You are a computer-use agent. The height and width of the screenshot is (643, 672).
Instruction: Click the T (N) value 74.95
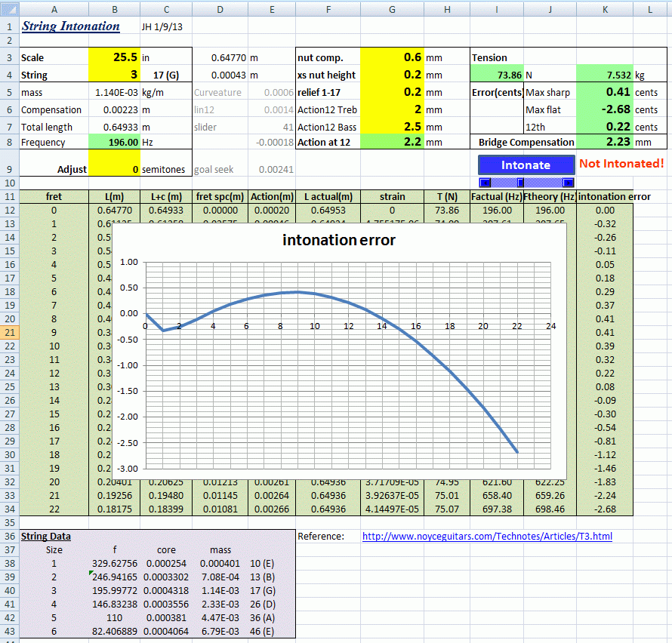447,482
